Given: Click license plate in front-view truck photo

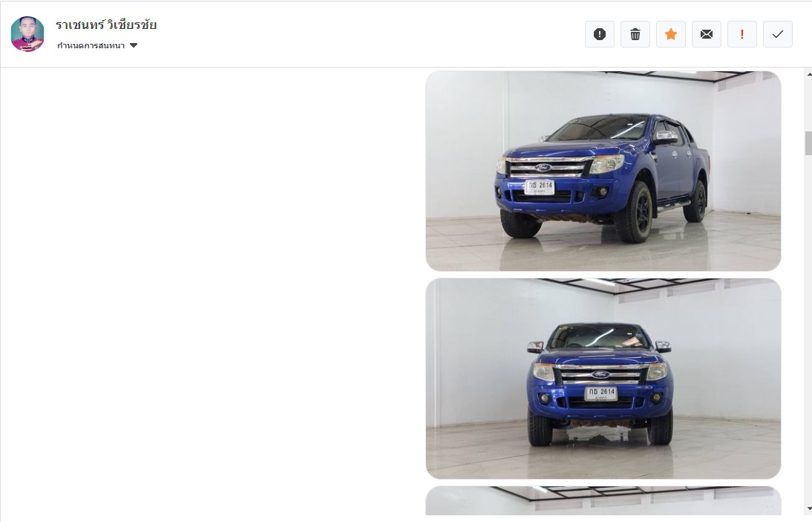Looking at the screenshot, I should point(600,394).
